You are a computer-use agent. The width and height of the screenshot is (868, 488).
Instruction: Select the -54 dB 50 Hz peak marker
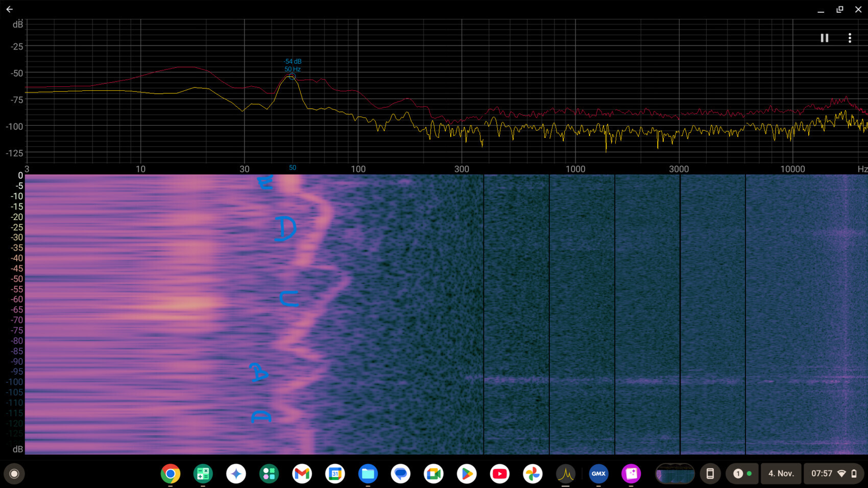pos(292,76)
